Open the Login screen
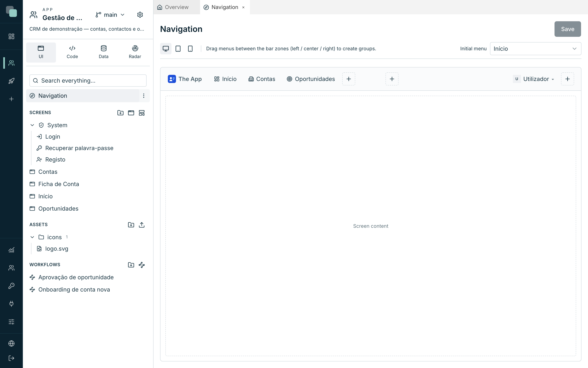This screenshot has height=368, width=588. click(x=48, y=137)
